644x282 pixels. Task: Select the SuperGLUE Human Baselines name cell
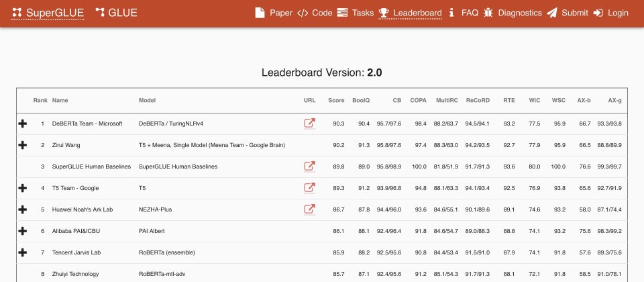click(92, 167)
